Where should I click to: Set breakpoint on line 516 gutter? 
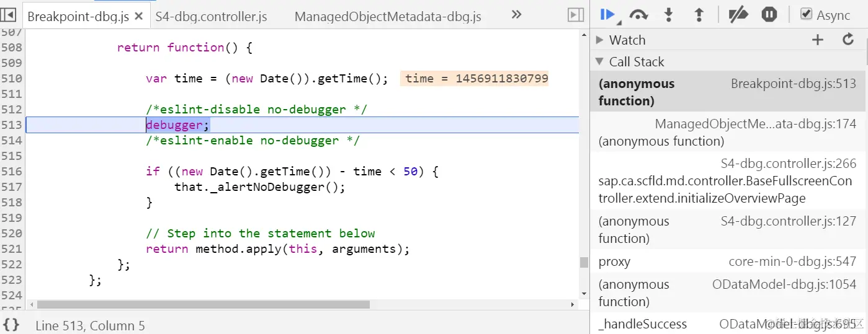coord(12,171)
